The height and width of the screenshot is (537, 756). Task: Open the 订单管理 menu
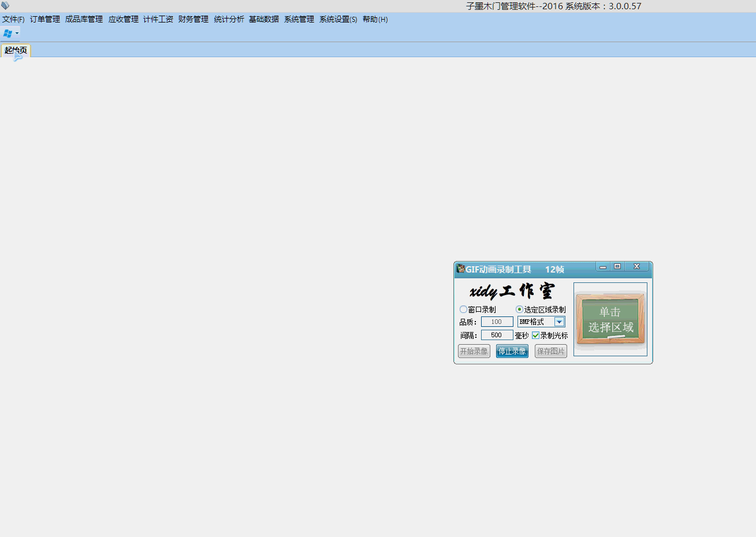pos(45,20)
